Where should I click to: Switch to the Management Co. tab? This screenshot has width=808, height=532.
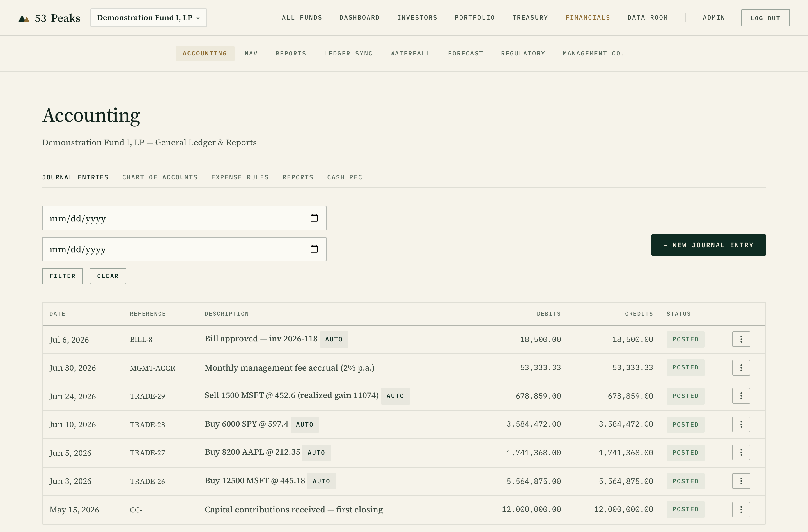(593, 54)
